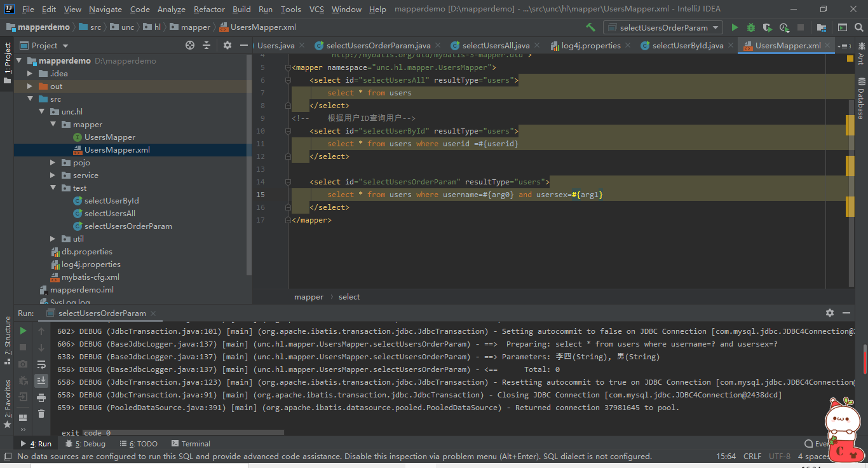The width and height of the screenshot is (868, 468).
Task: Open the Refactor menu
Action: click(x=209, y=9)
